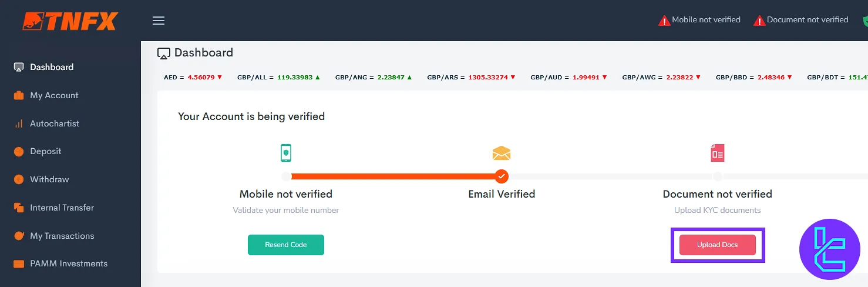This screenshot has width=868, height=287.
Task: Click the GBP/ARS 1305.33274 ticker entry
Action: click(x=471, y=77)
